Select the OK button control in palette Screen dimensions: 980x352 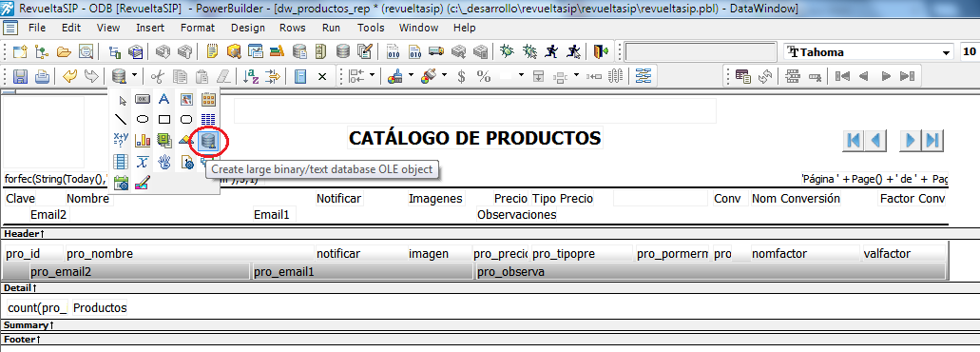(x=143, y=99)
